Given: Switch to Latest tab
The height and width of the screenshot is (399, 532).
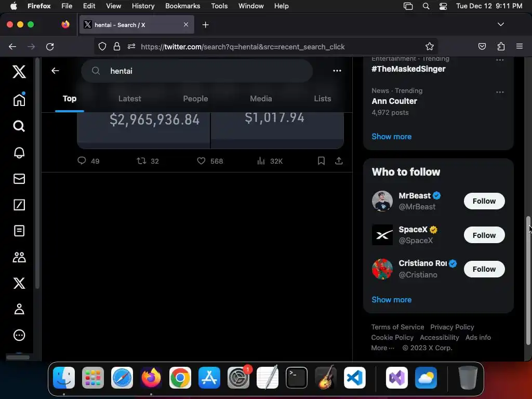Looking at the screenshot, I should pyautogui.click(x=129, y=98).
